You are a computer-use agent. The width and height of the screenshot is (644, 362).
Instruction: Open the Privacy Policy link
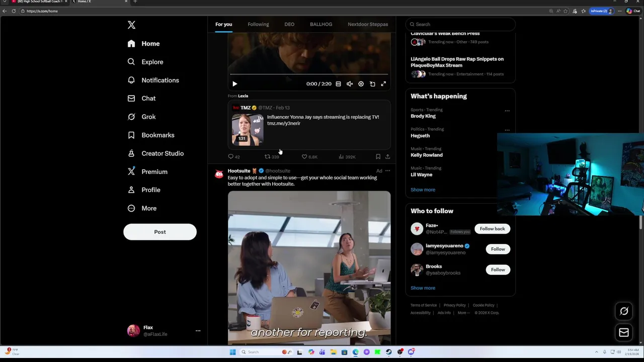(454, 305)
